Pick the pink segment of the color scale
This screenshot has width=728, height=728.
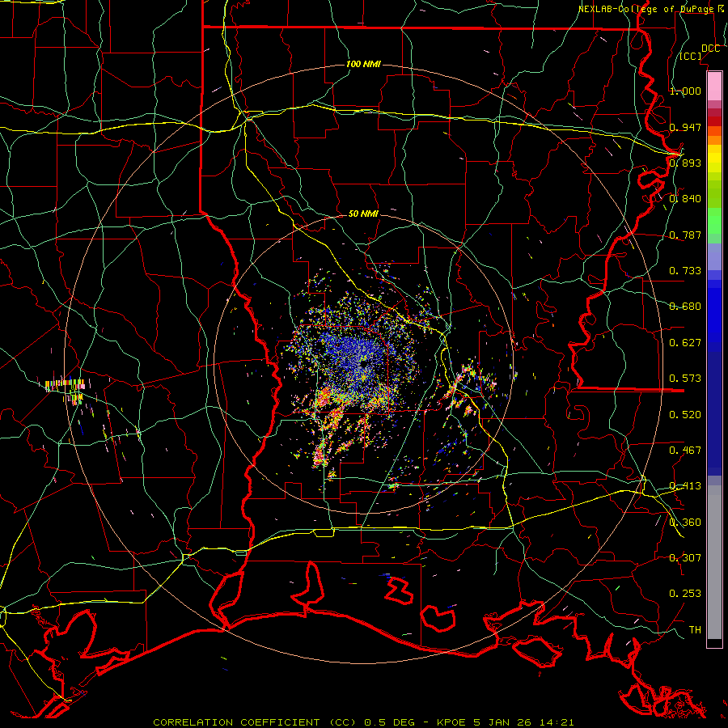point(714,87)
